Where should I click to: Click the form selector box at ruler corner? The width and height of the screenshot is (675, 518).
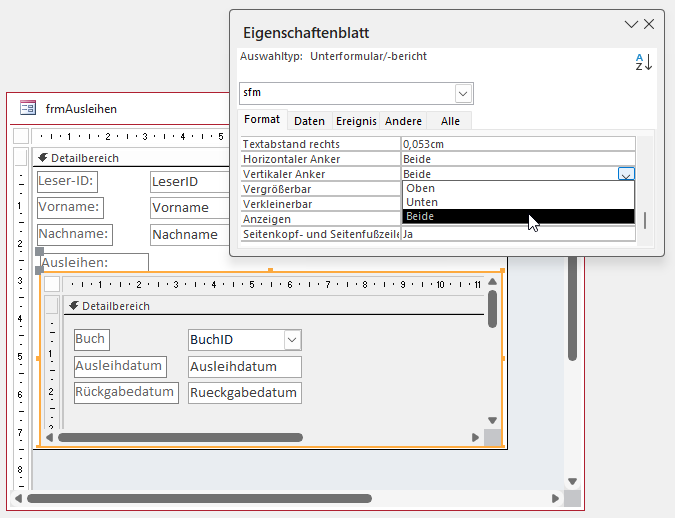click(x=20, y=136)
